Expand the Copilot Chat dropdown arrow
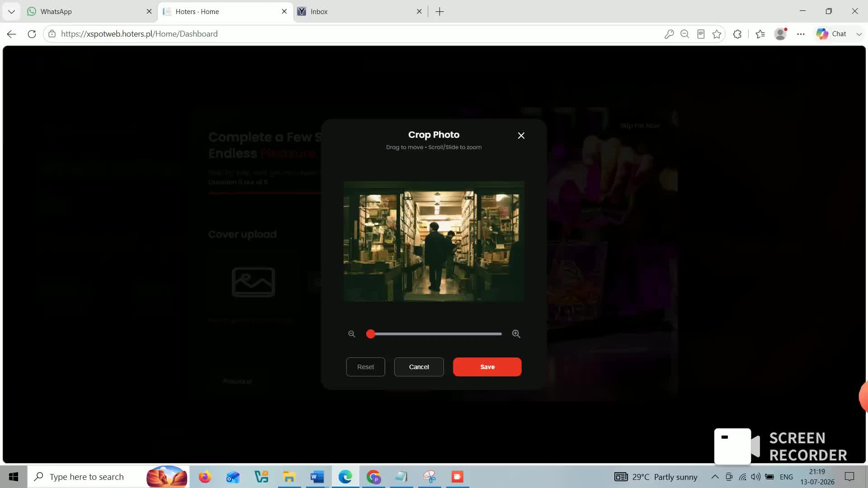 pyautogui.click(x=859, y=34)
